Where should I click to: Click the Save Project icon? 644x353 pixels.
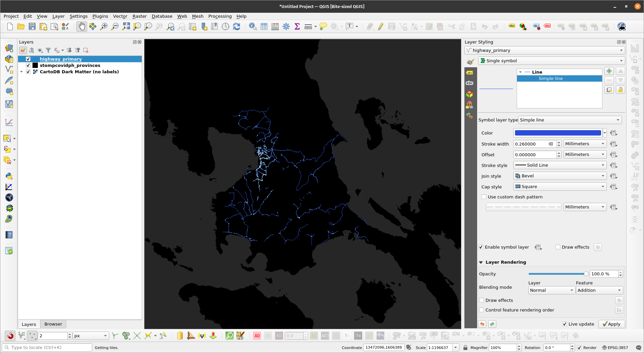[x=32, y=27]
